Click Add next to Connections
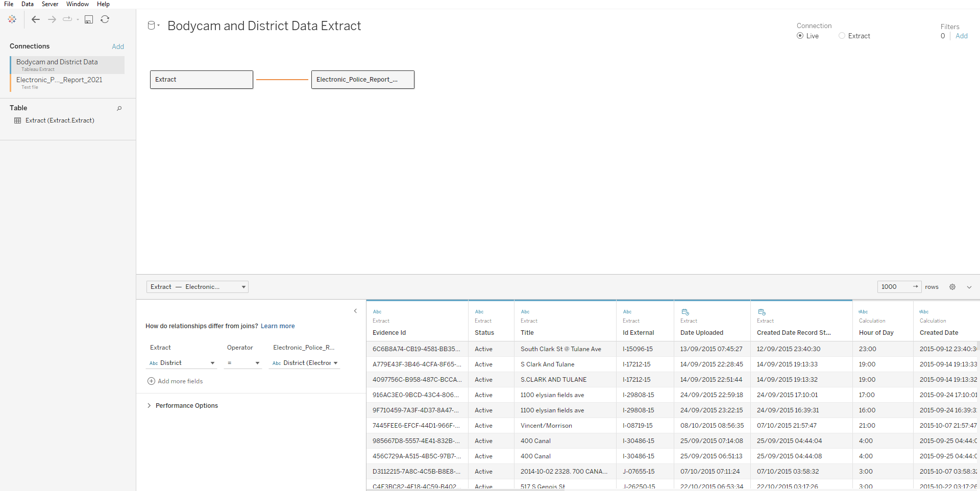Screen dimensions: 980x491 click(x=118, y=46)
